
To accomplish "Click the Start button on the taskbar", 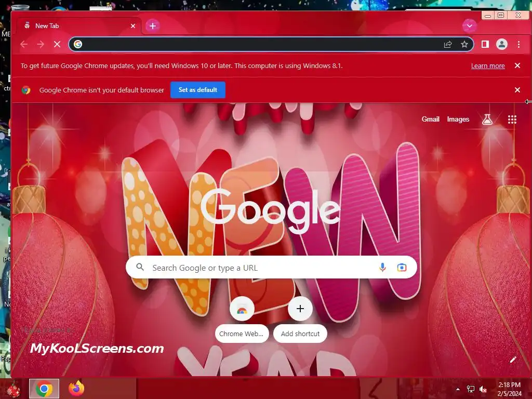I will tap(13, 389).
